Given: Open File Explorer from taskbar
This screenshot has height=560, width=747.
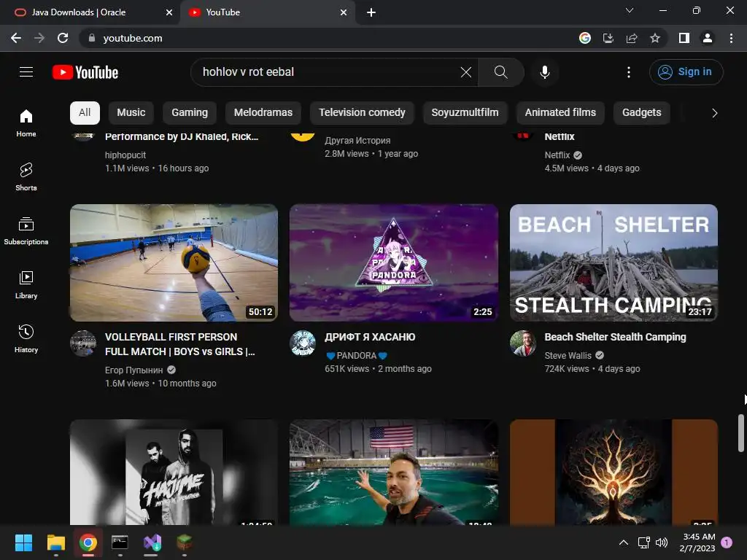Looking at the screenshot, I should (55, 542).
